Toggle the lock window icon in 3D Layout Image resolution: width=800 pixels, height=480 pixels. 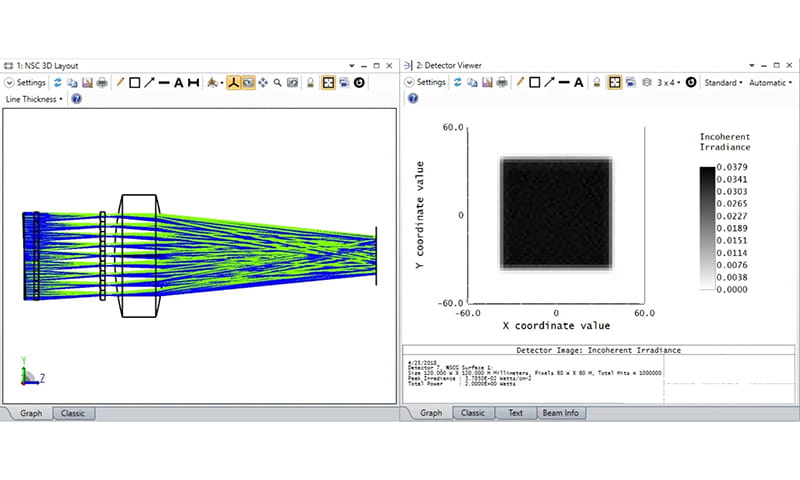310,83
